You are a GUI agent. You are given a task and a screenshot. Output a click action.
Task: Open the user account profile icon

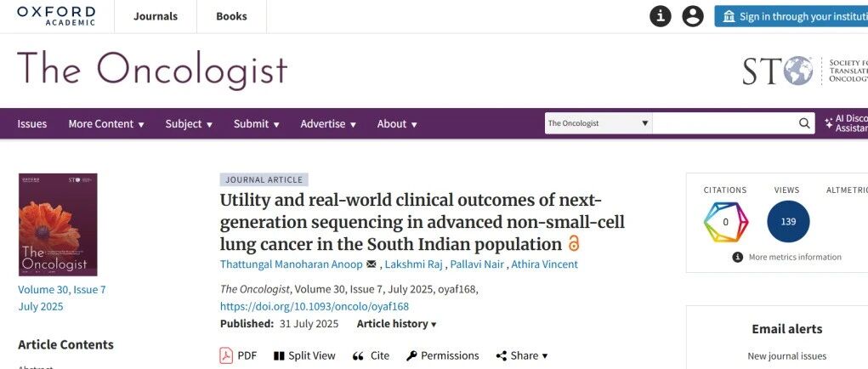click(693, 16)
